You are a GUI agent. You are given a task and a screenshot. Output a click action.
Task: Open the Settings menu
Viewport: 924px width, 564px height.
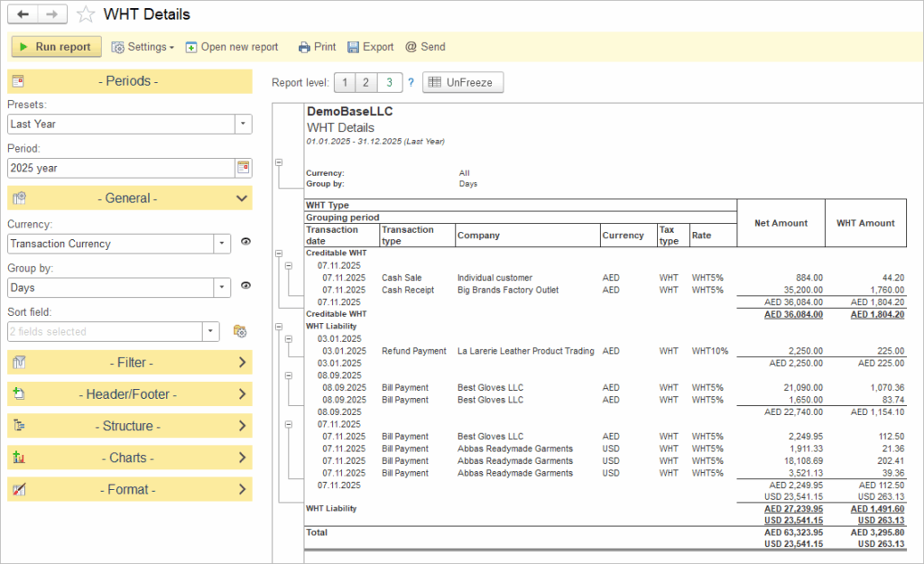click(143, 47)
